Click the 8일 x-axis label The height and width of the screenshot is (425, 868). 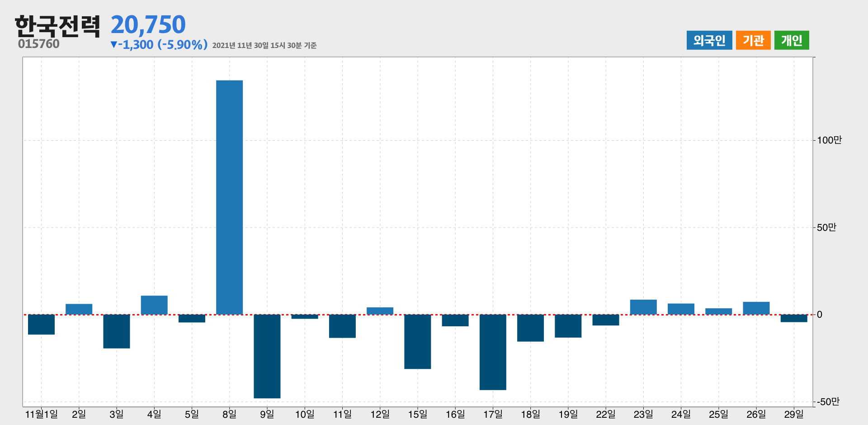229,414
